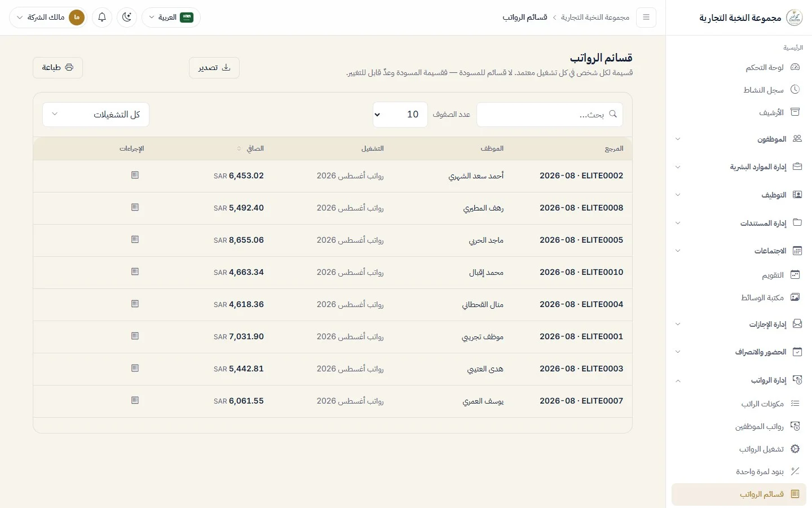This screenshot has width=812, height=508.
Task: Expand التوظيف recruitment section
Action: tap(739, 195)
